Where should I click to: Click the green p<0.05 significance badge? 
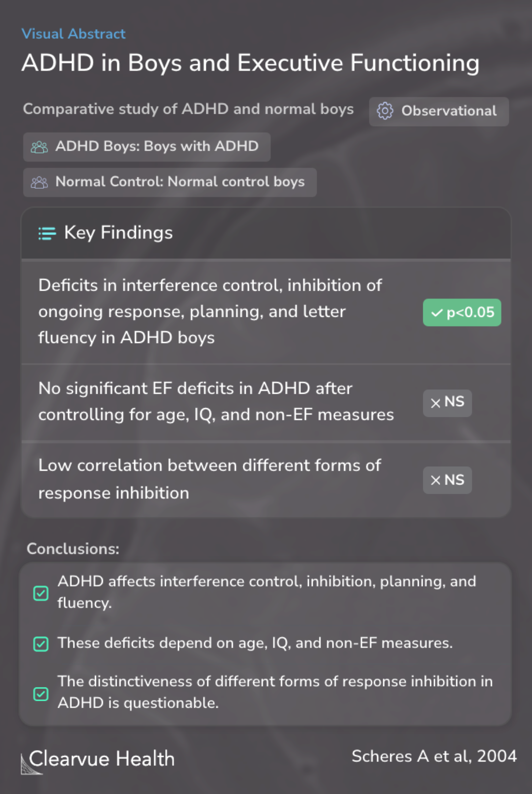point(462,312)
